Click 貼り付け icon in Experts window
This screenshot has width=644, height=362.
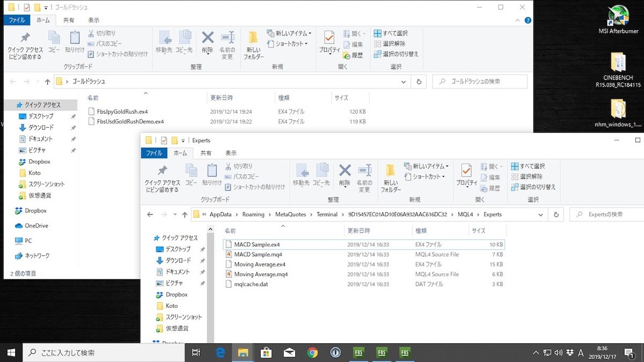(212, 175)
